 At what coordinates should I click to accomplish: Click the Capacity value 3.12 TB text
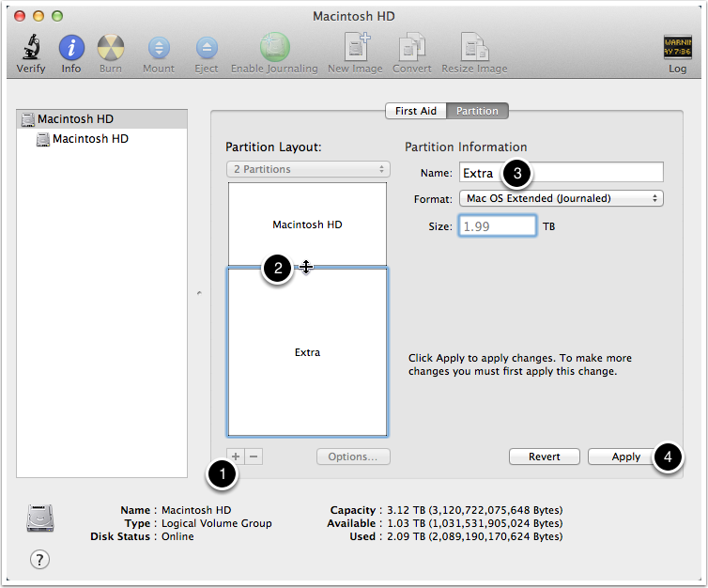click(x=474, y=510)
